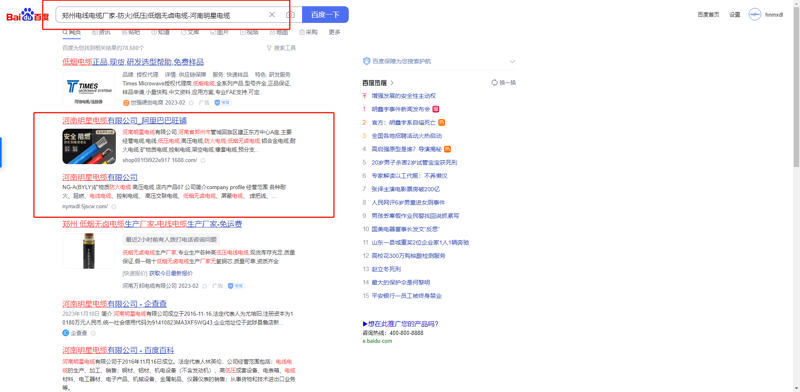Clear the search box with the X icon
800x392 pixels.
pos(272,15)
